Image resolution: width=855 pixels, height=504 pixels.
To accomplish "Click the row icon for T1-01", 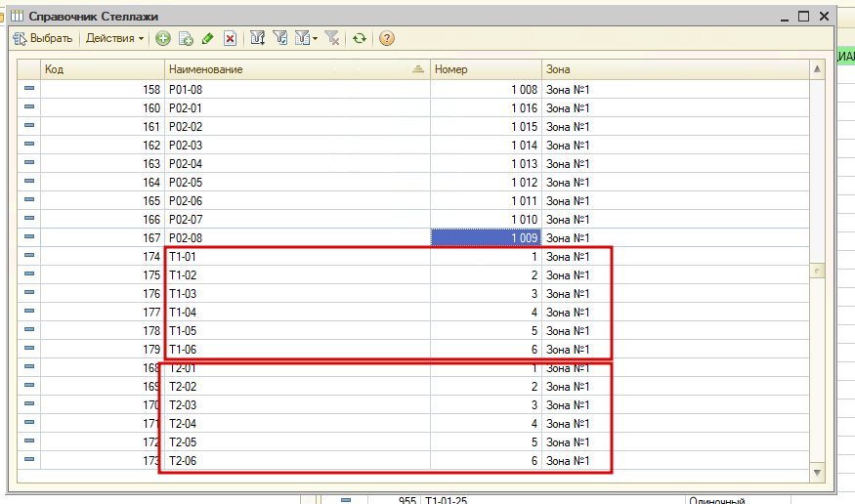I will click(x=29, y=255).
